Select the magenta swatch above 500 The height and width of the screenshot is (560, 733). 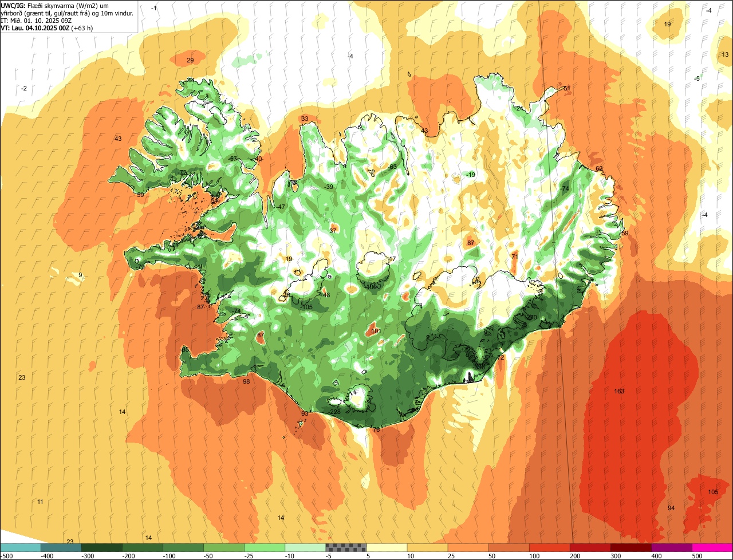coord(712,547)
